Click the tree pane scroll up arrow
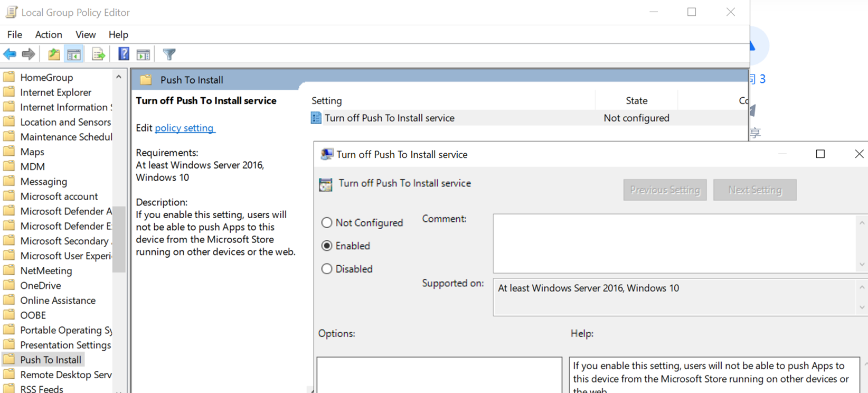The width and height of the screenshot is (868, 393). click(x=119, y=77)
